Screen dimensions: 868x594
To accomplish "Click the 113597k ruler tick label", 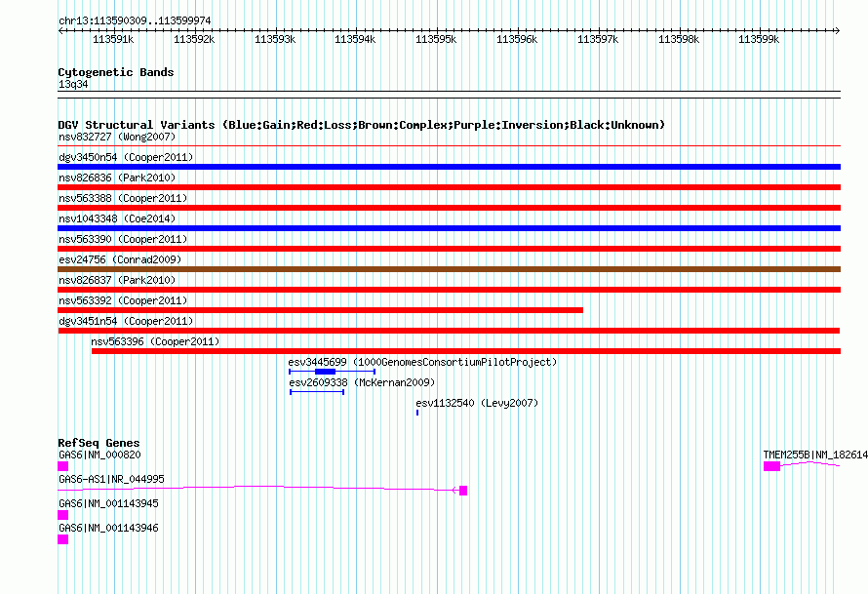I will [597, 40].
